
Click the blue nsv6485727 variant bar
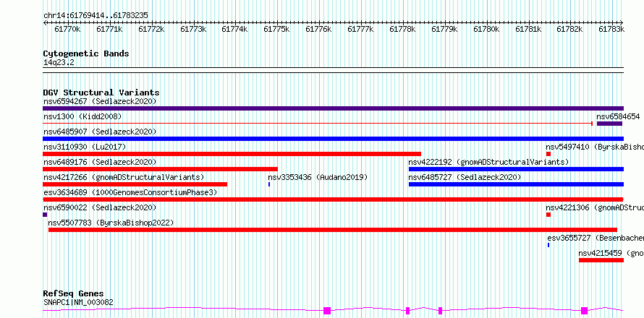click(x=516, y=184)
